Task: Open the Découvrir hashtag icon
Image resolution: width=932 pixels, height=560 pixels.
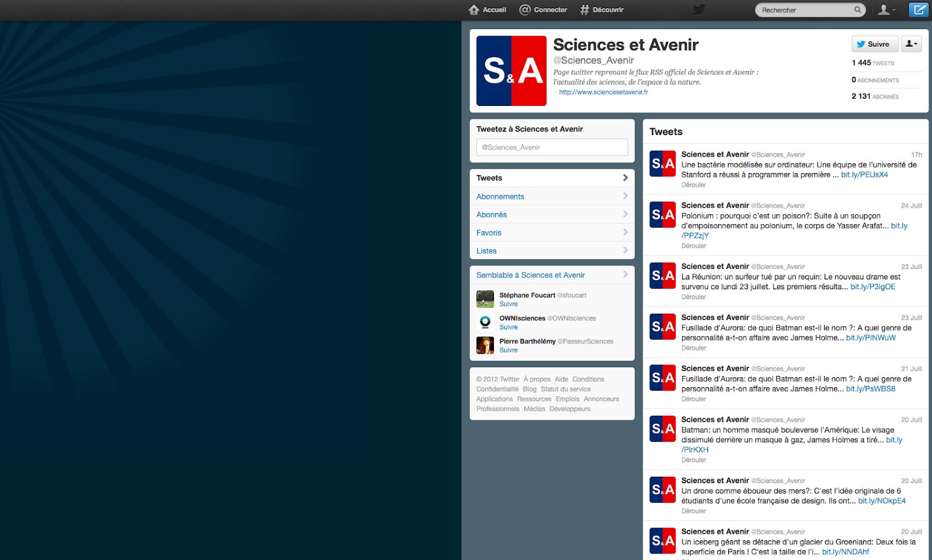Action: 584,9
